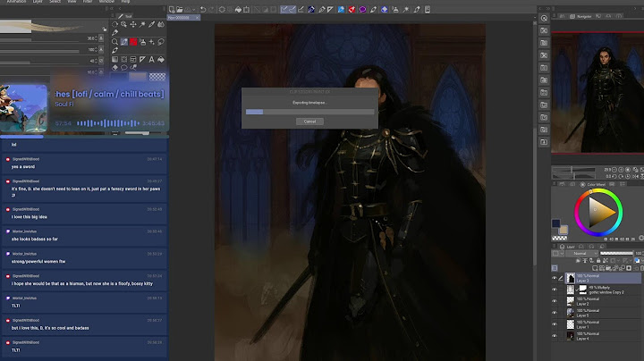Open the Layer menu
Screen dimensions: 644x361
(38, 2)
